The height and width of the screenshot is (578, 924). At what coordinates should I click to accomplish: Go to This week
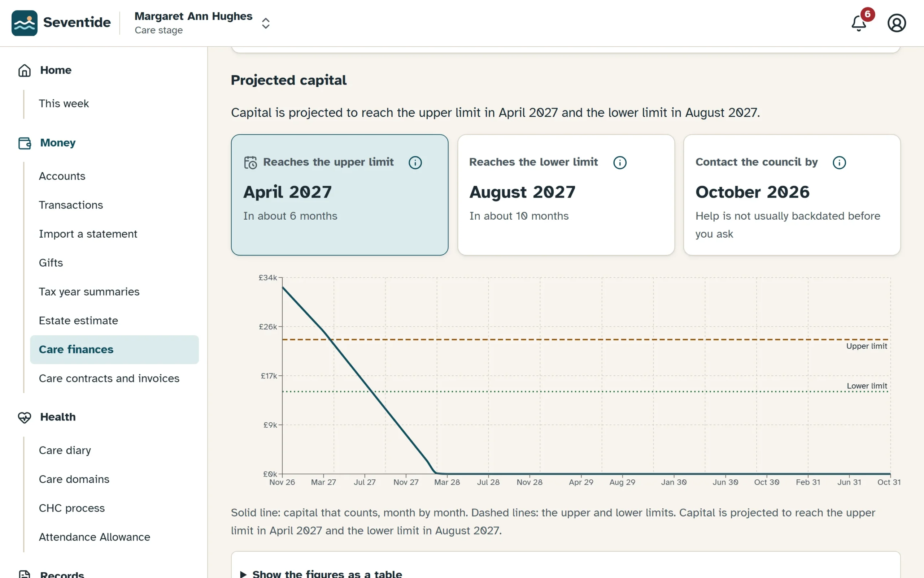[64, 104]
